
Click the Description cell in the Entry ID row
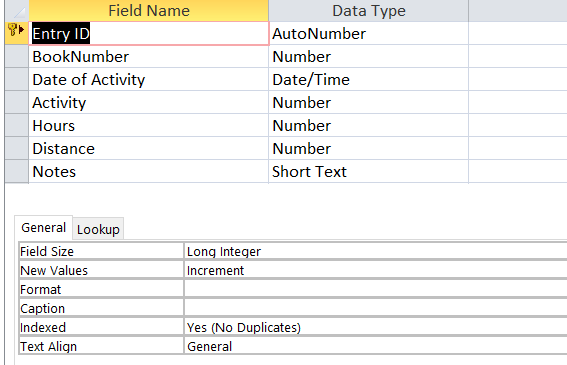coord(518,34)
